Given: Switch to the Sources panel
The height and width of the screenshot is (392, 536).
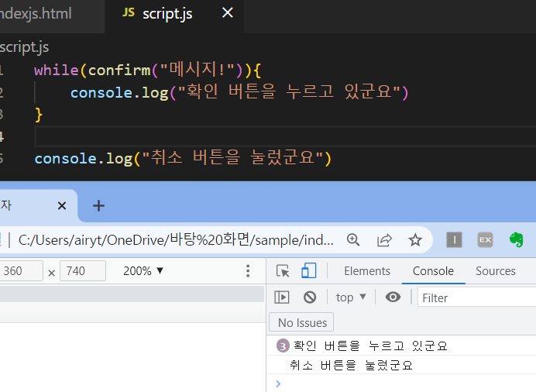Looking at the screenshot, I should (x=495, y=271).
